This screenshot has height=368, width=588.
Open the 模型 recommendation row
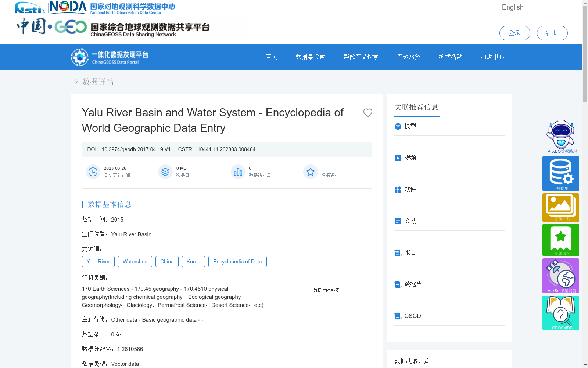449,126
